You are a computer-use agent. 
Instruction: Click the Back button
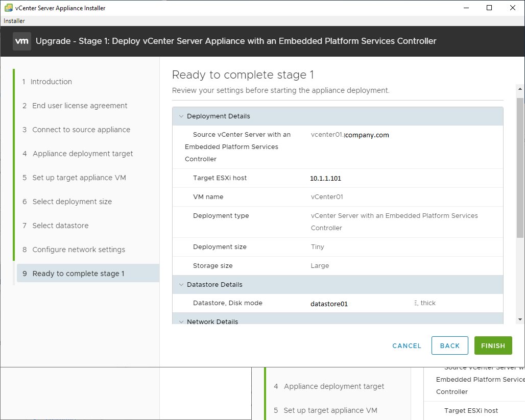coord(449,345)
